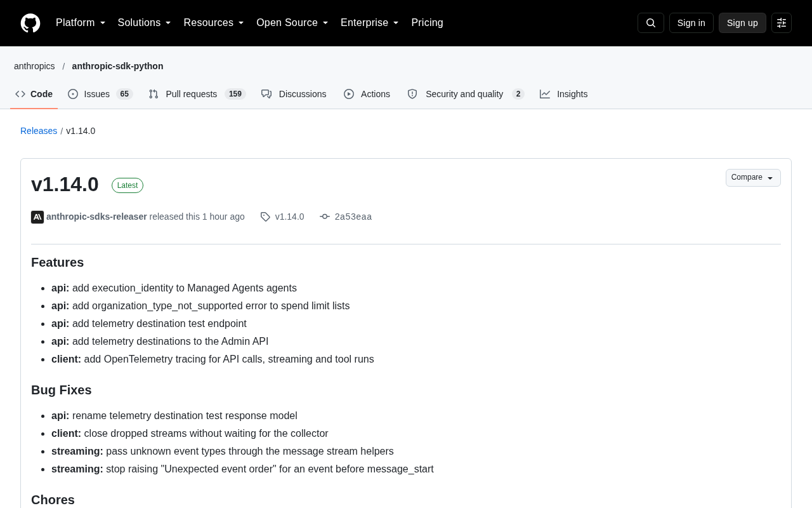
Task: Open the Pull requests tab
Action: click(197, 94)
